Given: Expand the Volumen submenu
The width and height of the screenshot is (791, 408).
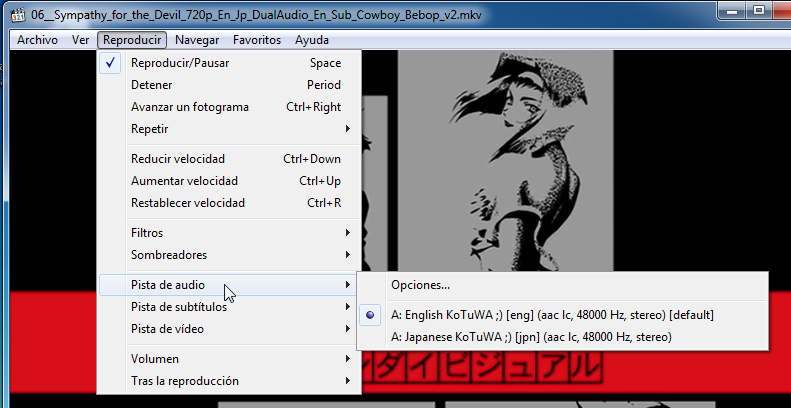Looking at the screenshot, I should 230,359.
